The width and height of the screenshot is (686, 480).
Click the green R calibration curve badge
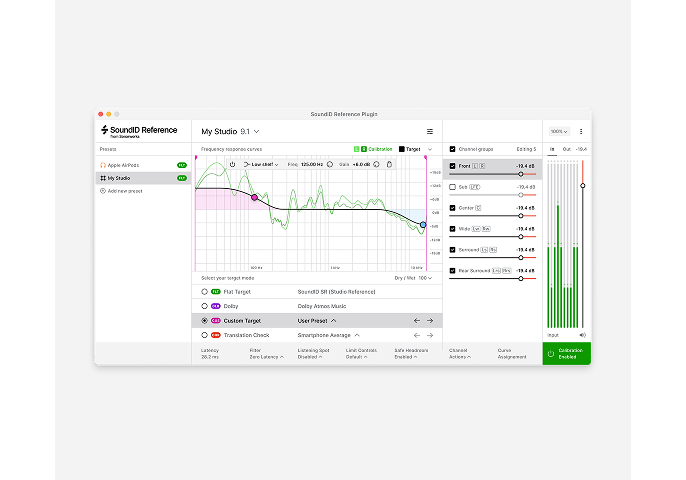click(x=364, y=149)
